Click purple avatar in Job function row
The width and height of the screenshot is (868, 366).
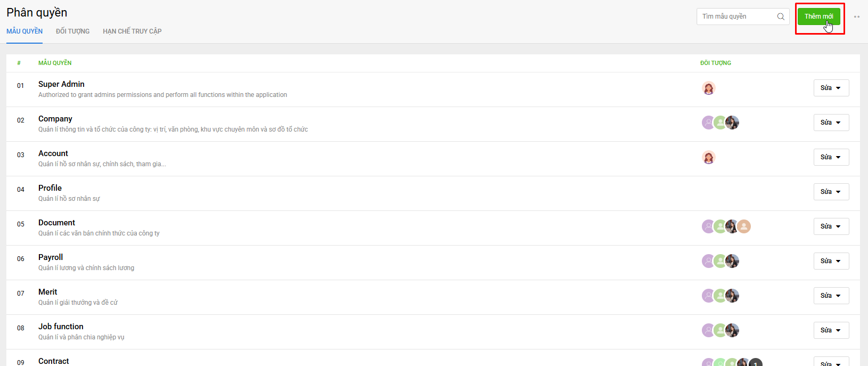pyautogui.click(x=707, y=330)
